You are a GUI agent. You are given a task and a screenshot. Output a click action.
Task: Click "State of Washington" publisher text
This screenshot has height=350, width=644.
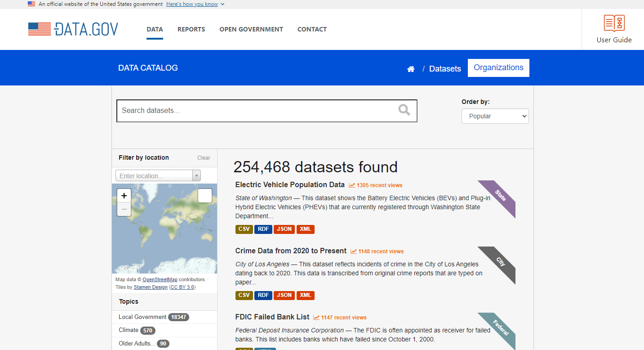(263, 198)
